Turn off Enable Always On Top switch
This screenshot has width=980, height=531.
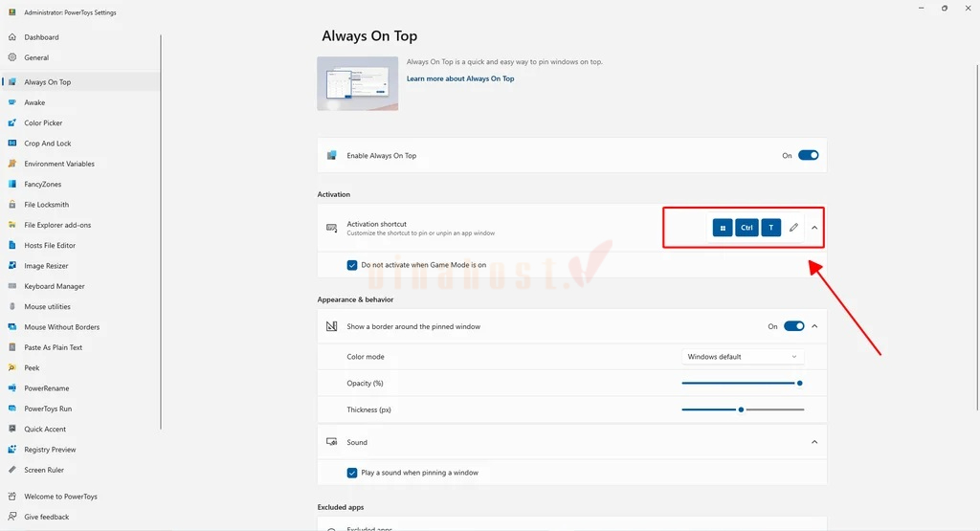coord(808,156)
